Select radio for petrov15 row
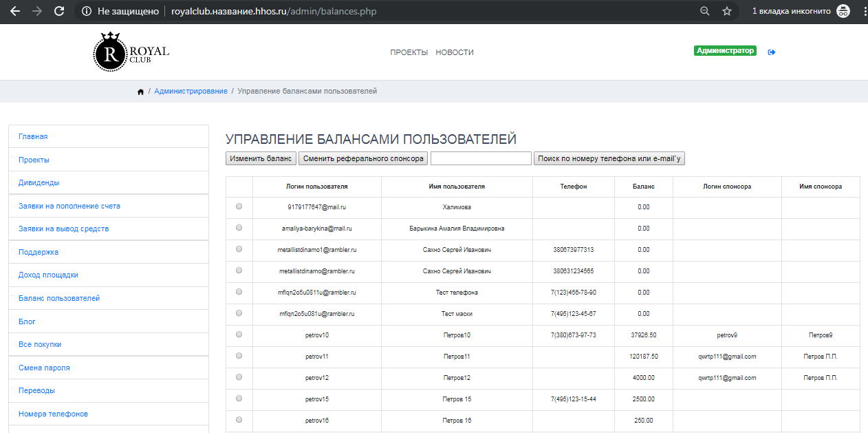 point(239,398)
